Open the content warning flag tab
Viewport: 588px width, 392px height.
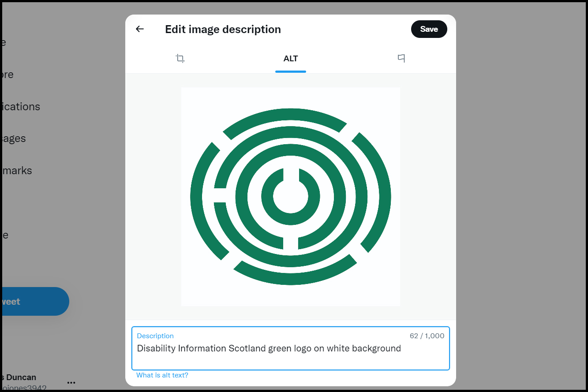click(401, 58)
